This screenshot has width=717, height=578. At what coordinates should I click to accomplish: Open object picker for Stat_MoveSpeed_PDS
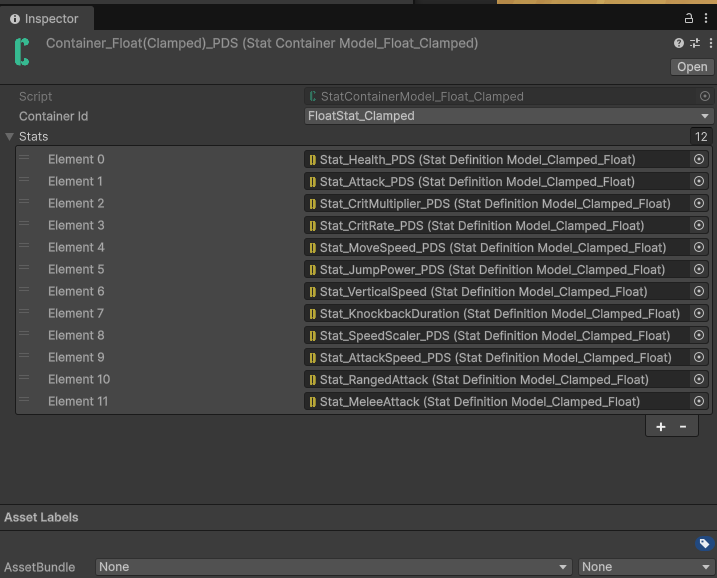(x=699, y=247)
